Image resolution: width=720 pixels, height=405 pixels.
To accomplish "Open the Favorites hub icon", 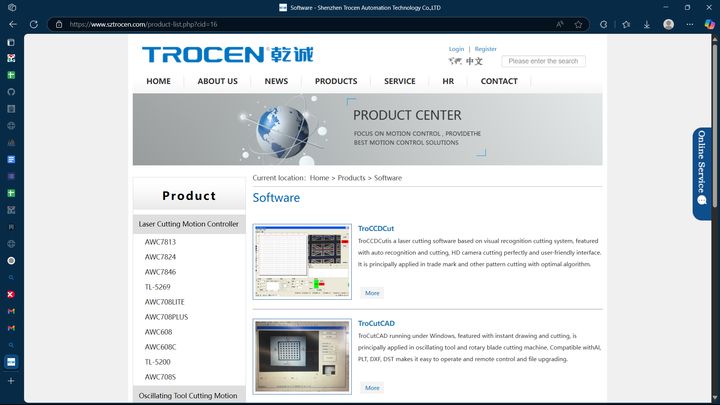I will (x=626, y=24).
